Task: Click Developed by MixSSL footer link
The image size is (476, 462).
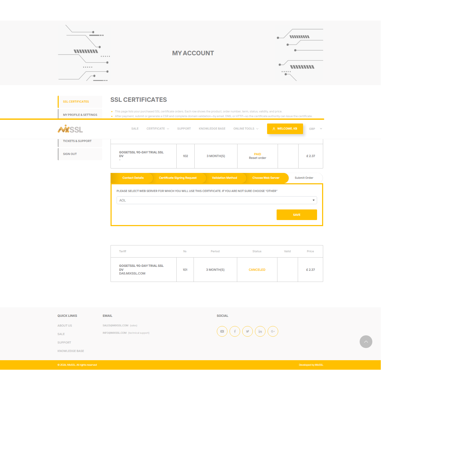Action: (311, 365)
